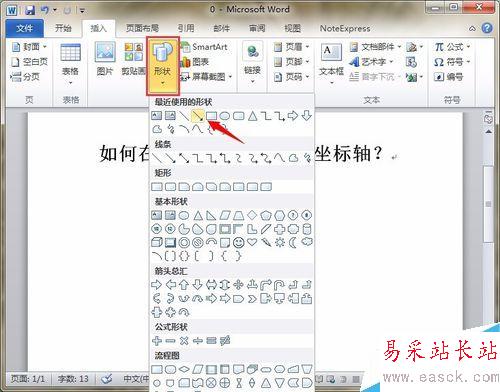500x392 pixels.
Task: Insert a Cover Page
Action: coord(29,47)
